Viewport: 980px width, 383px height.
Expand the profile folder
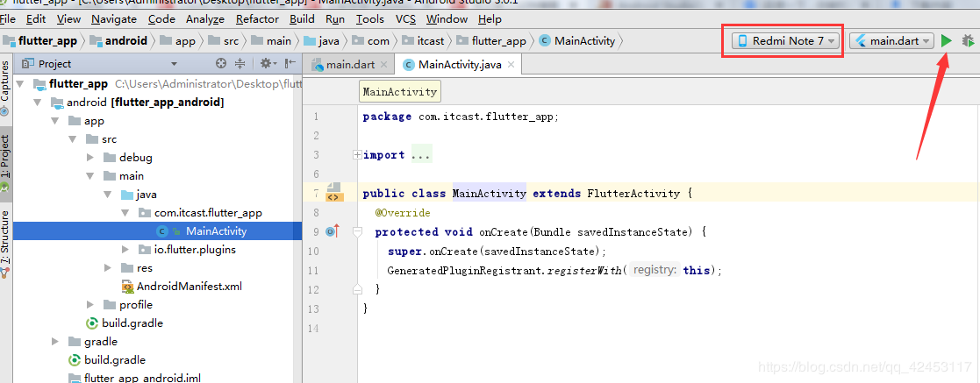tap(90, 305)
